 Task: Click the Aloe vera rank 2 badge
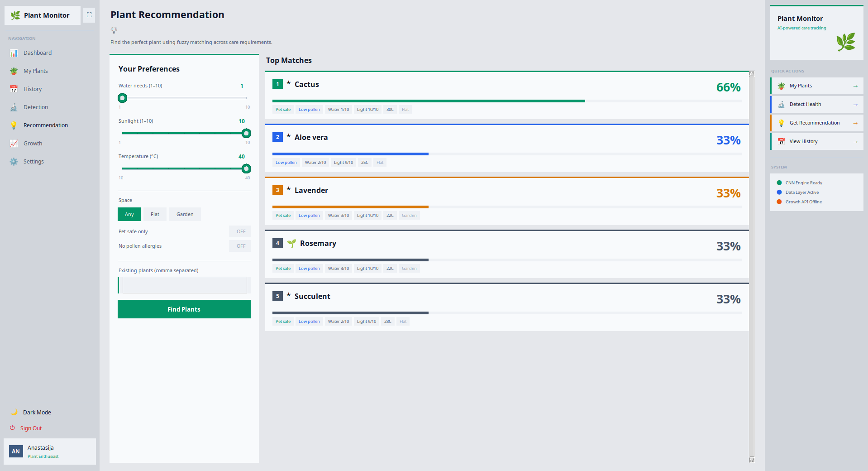[277, 137]
